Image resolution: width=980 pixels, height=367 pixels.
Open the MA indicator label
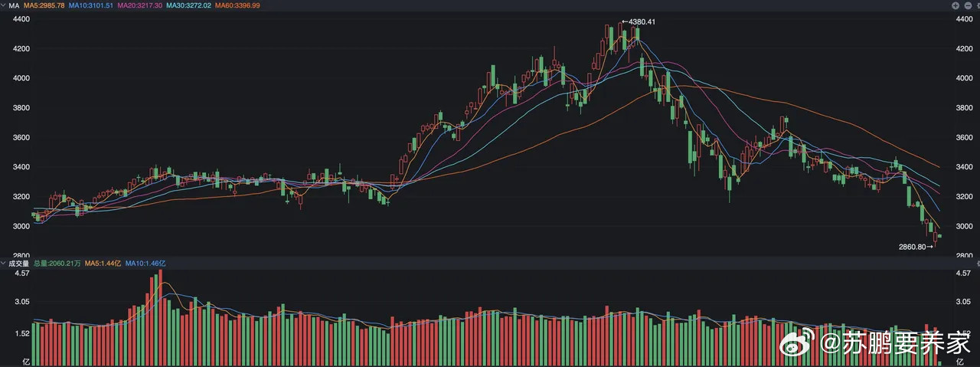point(14,5)
